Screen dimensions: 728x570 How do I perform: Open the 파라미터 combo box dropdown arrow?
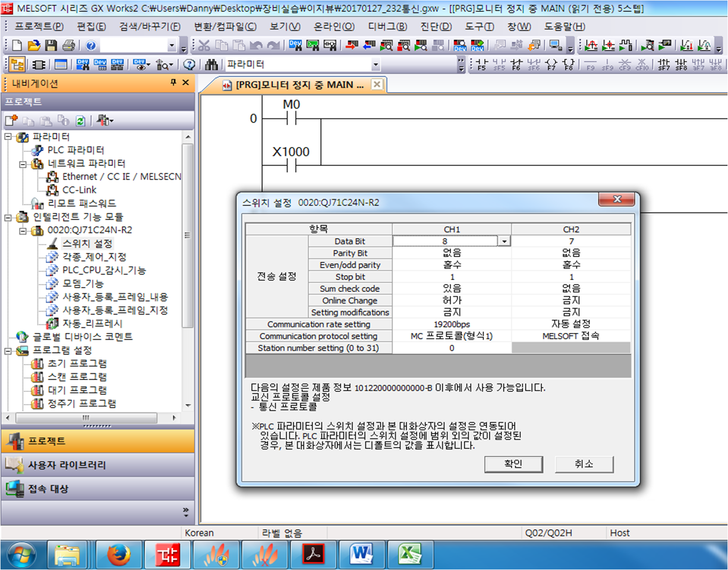click(x=376, y=64)
